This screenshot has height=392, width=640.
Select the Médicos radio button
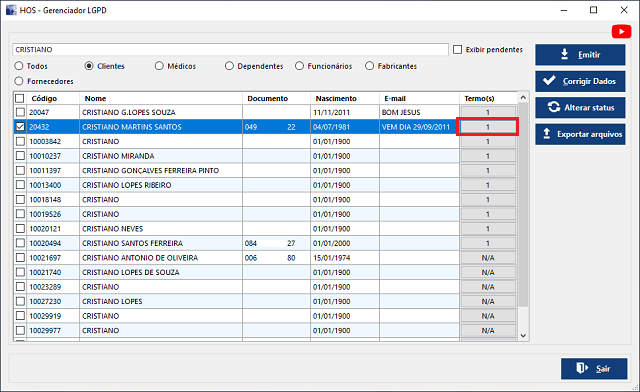tap(159, 66)
